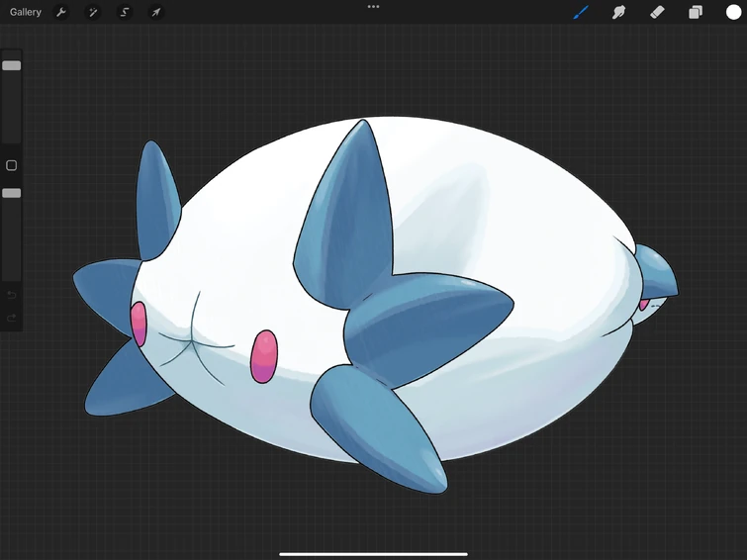Open the Actions wrench menu

pos(61,12)
